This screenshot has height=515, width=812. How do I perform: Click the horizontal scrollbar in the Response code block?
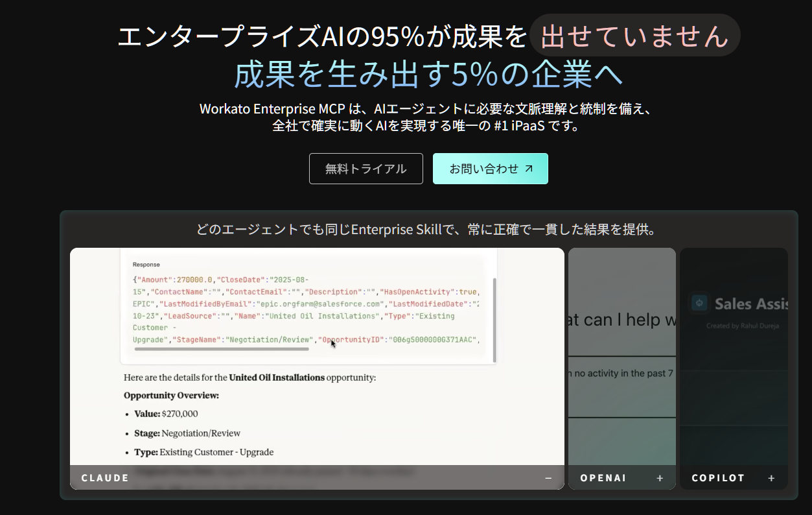click(x=222, y=350)
